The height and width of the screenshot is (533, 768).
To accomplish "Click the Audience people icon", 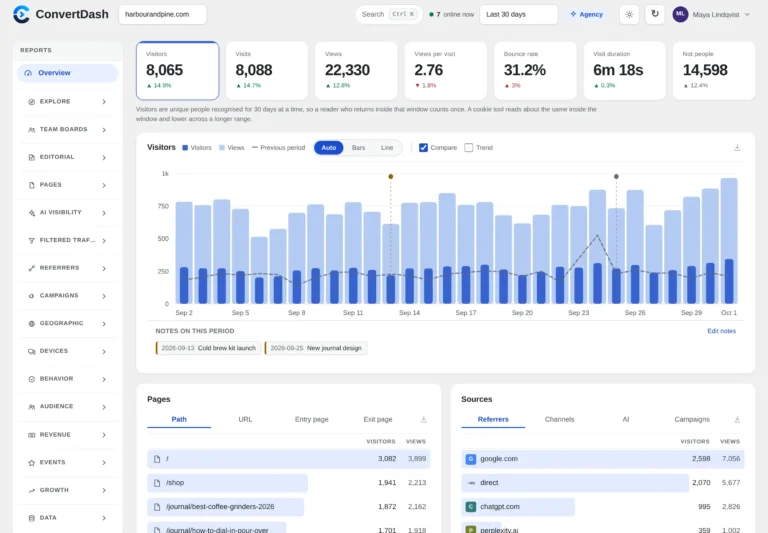I will (31, 407).
